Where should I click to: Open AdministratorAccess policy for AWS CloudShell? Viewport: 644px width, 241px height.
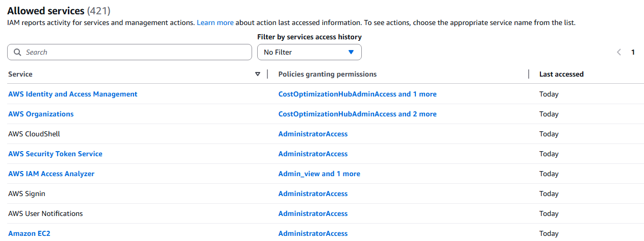coord(313,134)
